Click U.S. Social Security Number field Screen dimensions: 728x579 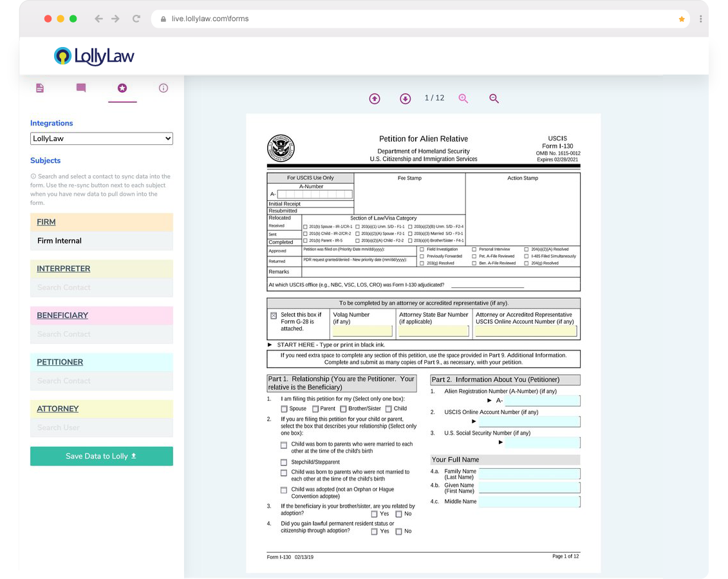click(x=542, y=442)
